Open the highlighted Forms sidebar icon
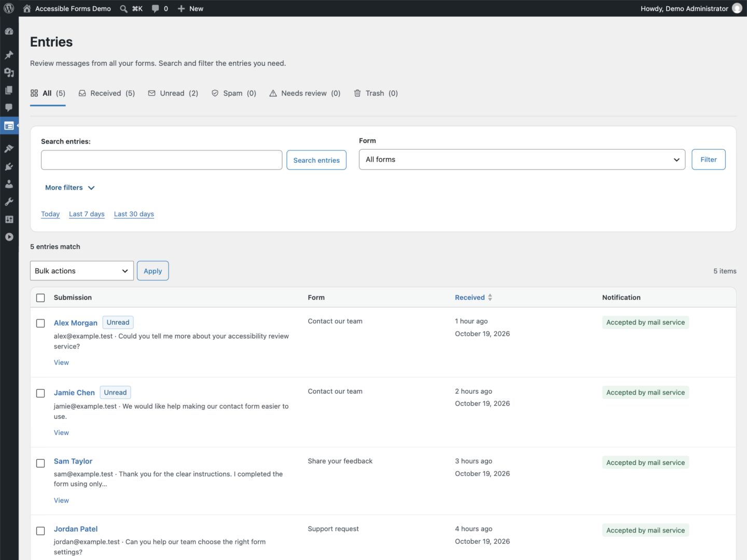Image resolution: width=747 pixels, height=560 pixels. (x=9, y=126)
